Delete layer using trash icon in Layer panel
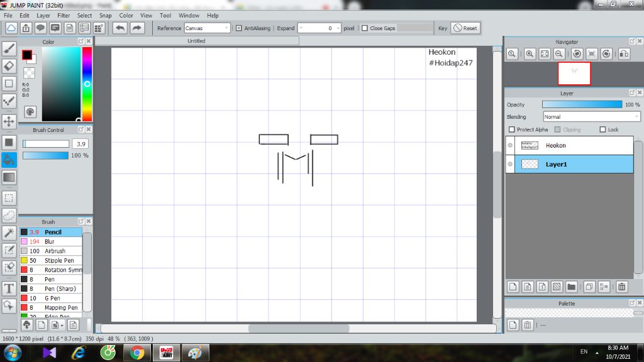The width and height of the screenshot is (644, 362). (622, 287)
